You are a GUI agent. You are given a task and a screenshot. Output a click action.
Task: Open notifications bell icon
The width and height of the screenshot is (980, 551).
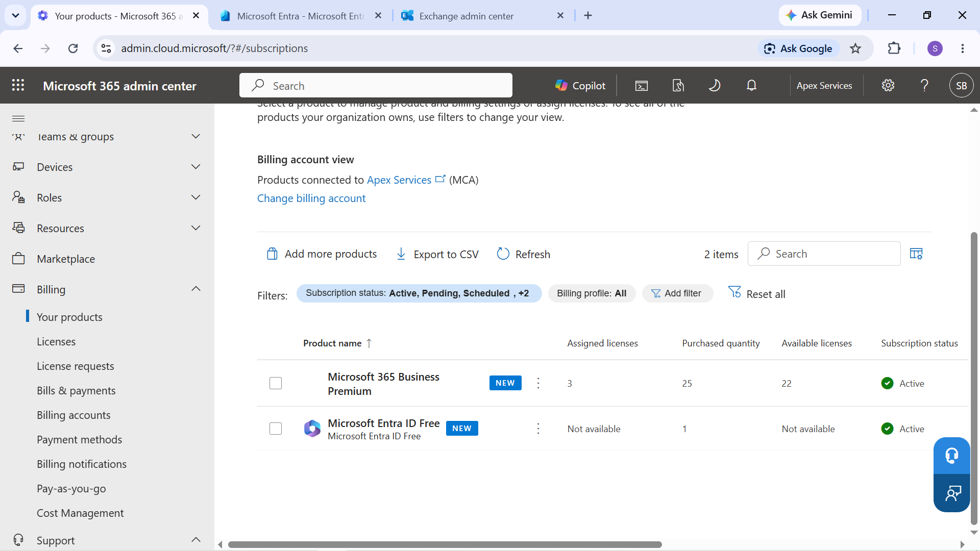[751, 86]
